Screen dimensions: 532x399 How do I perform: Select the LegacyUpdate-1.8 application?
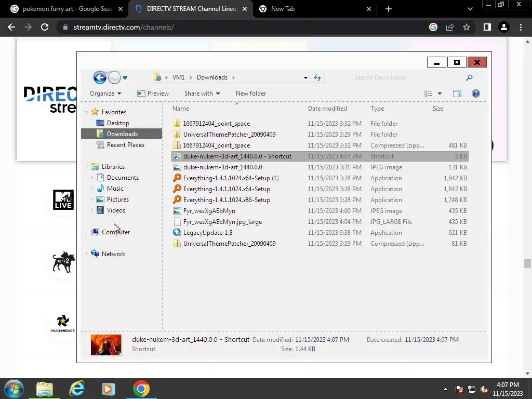(x=320, y=232)
